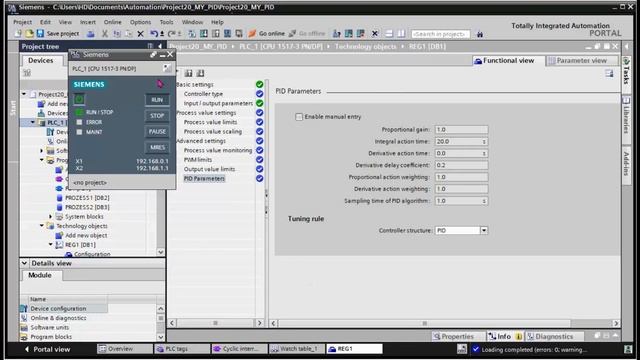Switch to Portal view
Viewport: 640px width, 360px height.
(x=47, y=349)
